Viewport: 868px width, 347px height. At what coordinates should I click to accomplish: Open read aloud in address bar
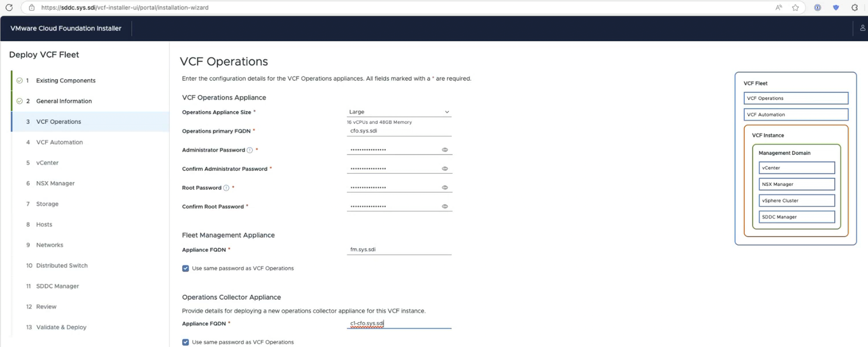[778, 7]
